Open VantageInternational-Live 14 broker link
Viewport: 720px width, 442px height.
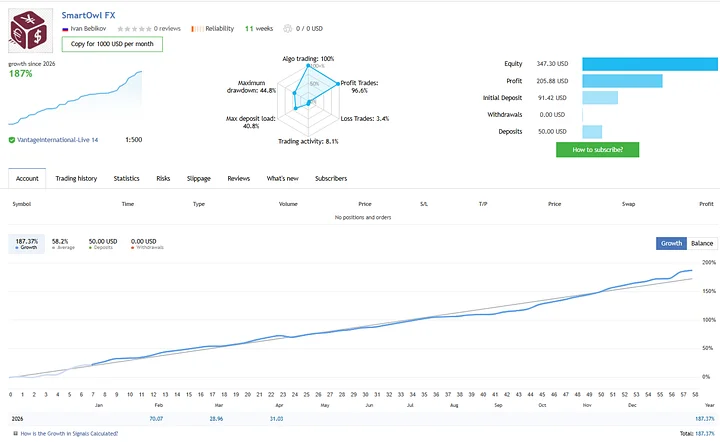pyautogui.click(x=57, y=140)
